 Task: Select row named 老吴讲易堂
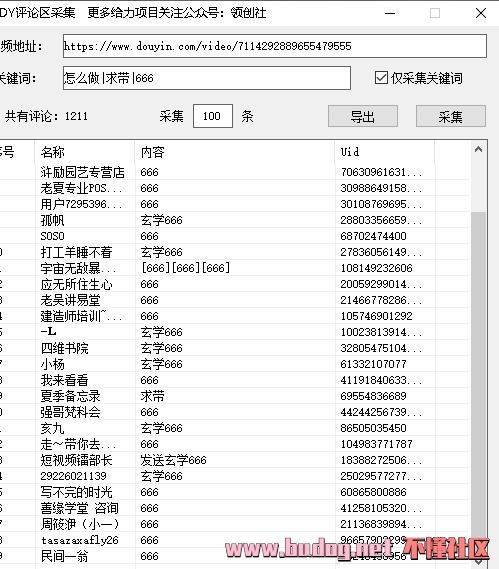click(234, 300)
